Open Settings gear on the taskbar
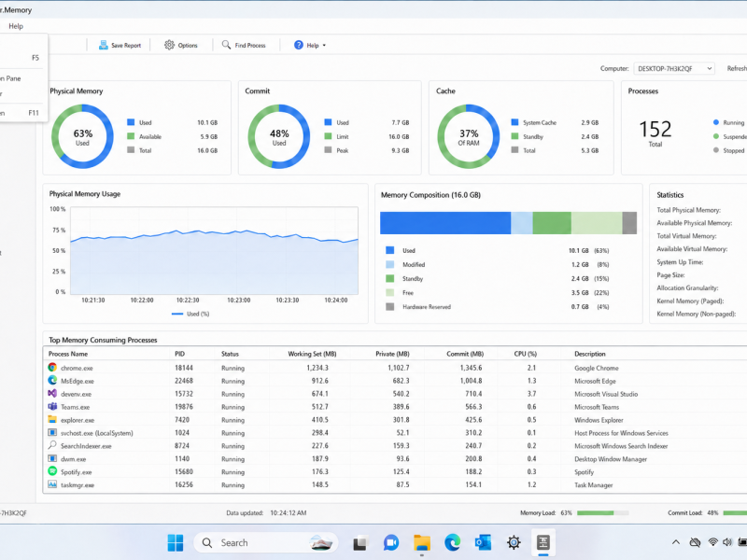The image size is (747, 560). 514,542
